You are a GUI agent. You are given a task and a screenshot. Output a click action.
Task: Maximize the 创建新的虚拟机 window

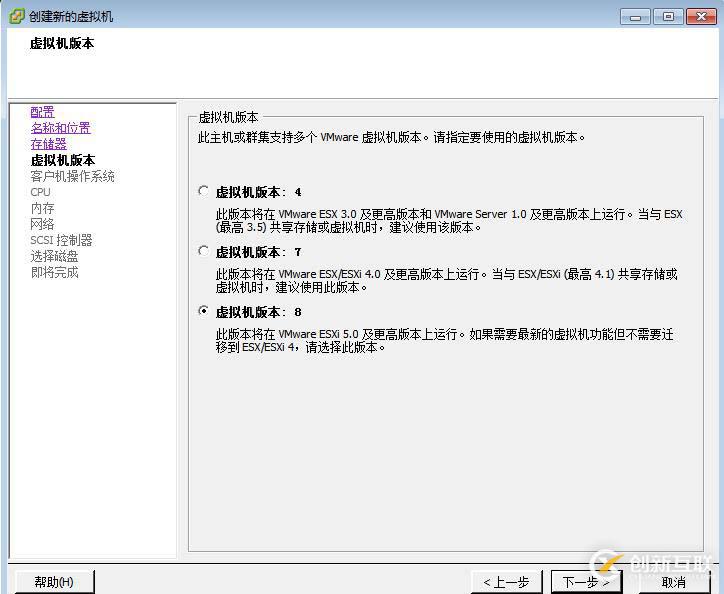[668, 17]
